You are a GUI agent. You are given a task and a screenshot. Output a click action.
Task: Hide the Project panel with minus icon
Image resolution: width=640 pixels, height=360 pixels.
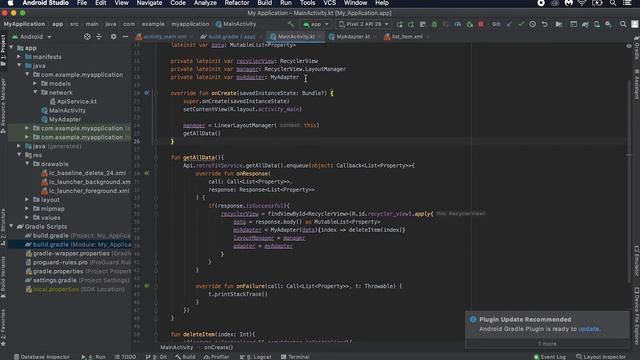(x=125, y=37)
